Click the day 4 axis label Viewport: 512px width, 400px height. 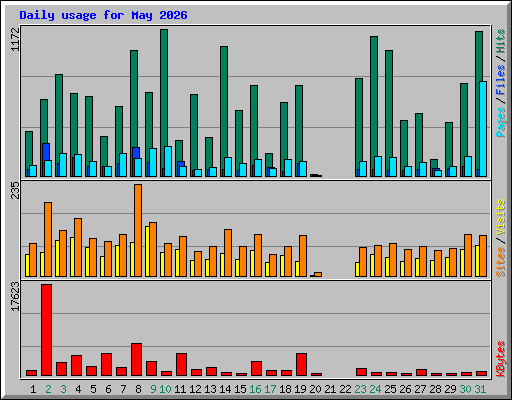tap(78, 389)
